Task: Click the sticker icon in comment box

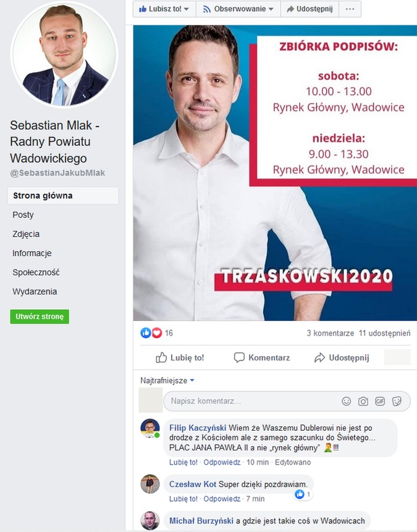Action: [x=397, y=401]
